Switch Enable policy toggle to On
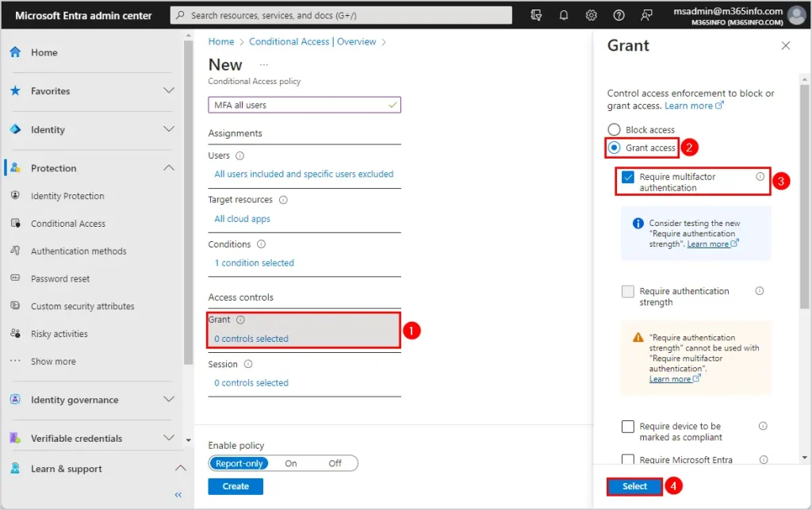812x510 pixels. pyautogui.click(x=291, y=463)
